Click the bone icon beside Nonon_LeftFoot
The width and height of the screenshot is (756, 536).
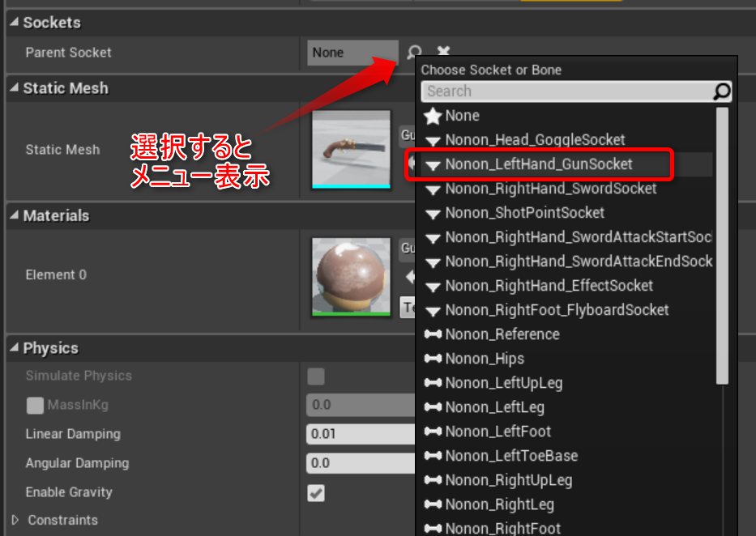coord(433,431)
